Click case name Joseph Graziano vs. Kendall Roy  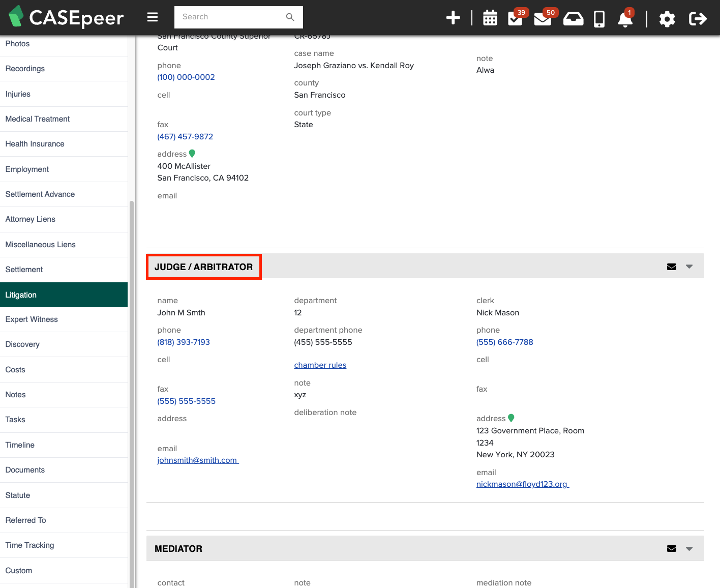(x=354, y=66)
